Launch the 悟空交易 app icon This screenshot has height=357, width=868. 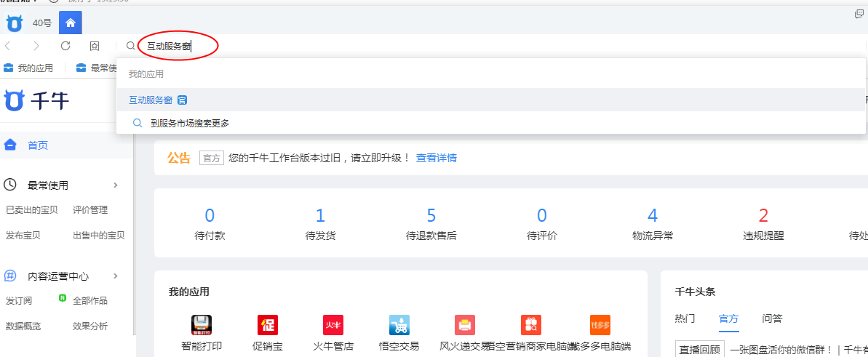tap(399, 325)
